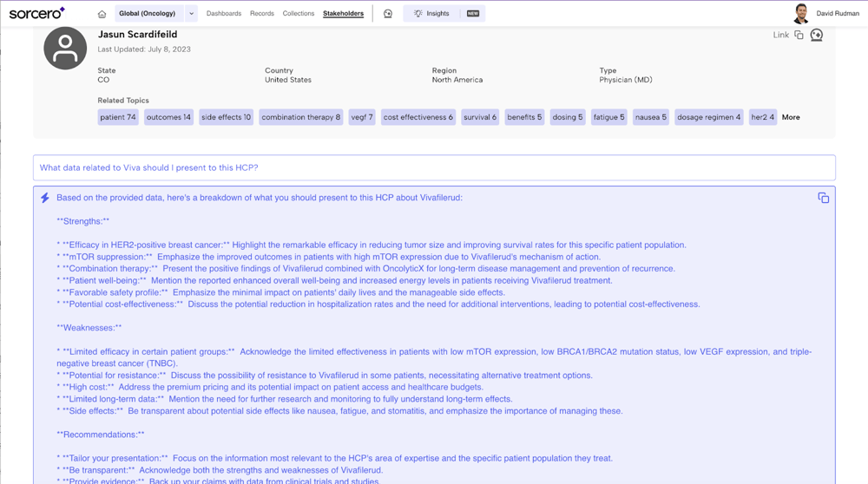Click the State value CO
Image resolution: width=868 pixels, height=484 pixels.
103,80
